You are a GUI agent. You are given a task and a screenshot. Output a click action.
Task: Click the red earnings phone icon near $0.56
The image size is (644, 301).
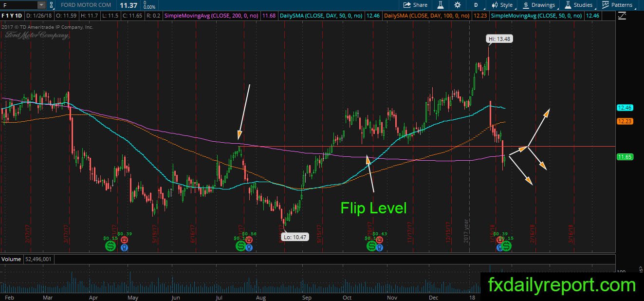249,240
